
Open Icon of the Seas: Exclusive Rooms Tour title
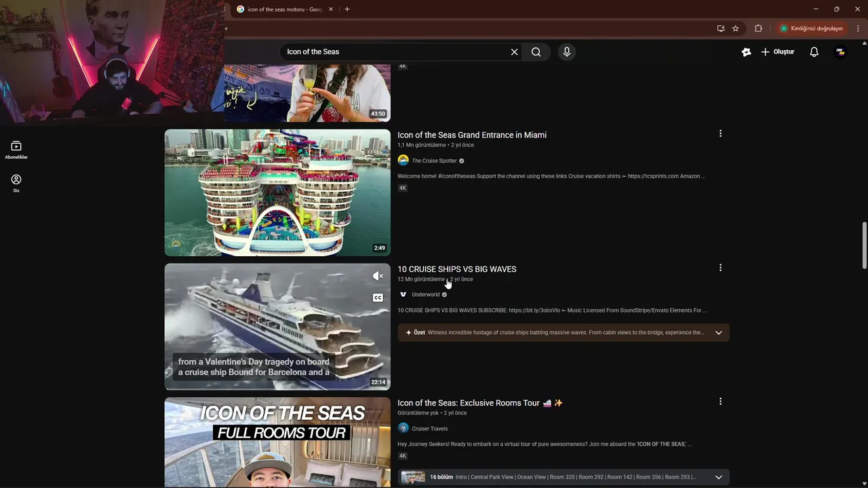pos(480,403)
